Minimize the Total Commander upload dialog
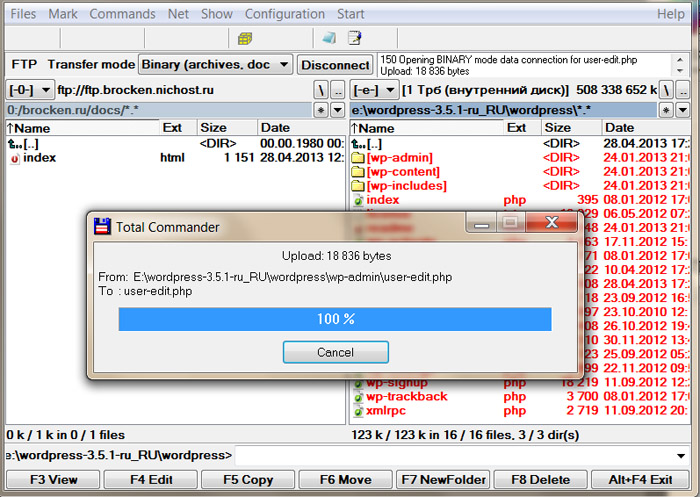 [481, 222]
